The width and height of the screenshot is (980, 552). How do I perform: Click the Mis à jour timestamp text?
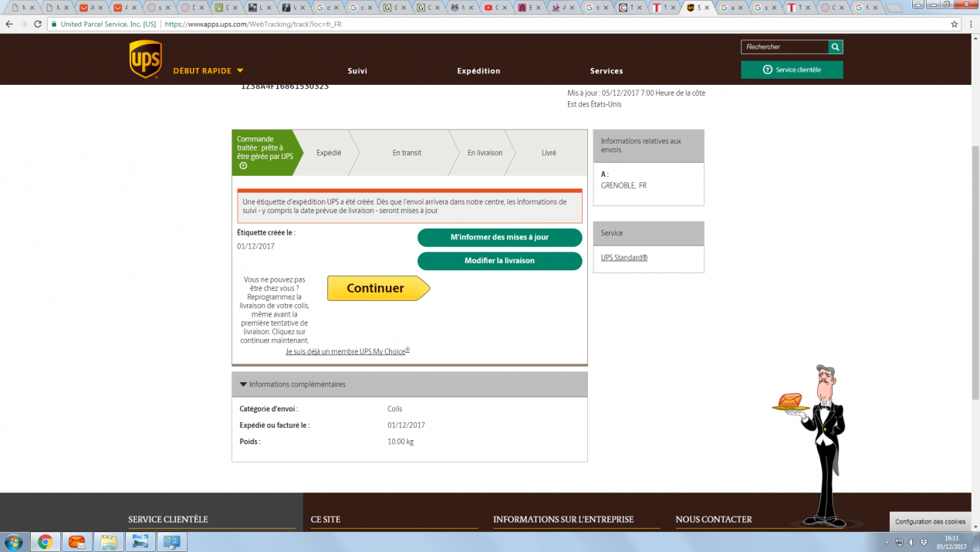pos(636,99)
